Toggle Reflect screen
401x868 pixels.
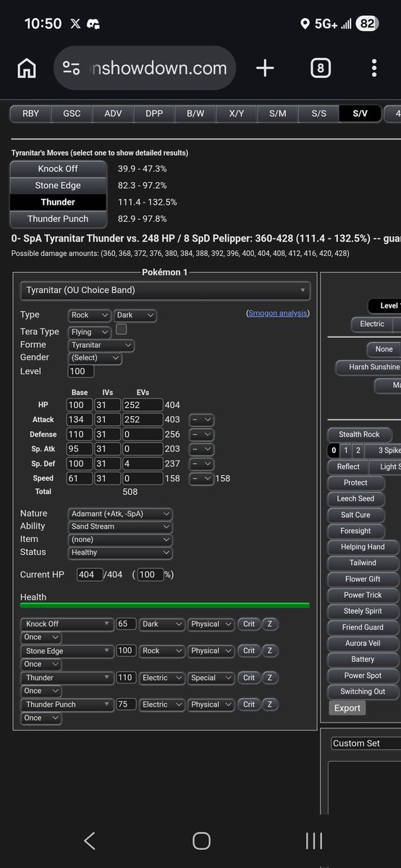tap(348, 467)
